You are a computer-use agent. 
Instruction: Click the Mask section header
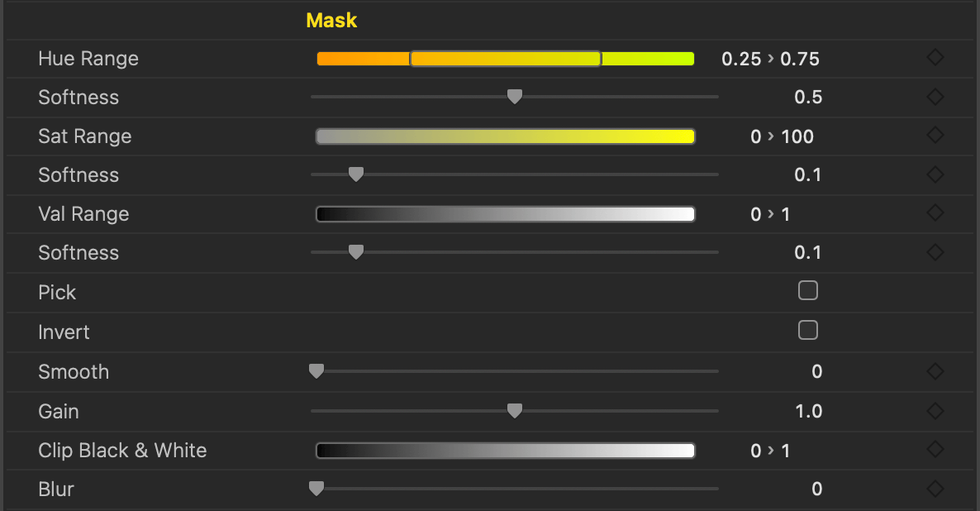coord(331,20)
